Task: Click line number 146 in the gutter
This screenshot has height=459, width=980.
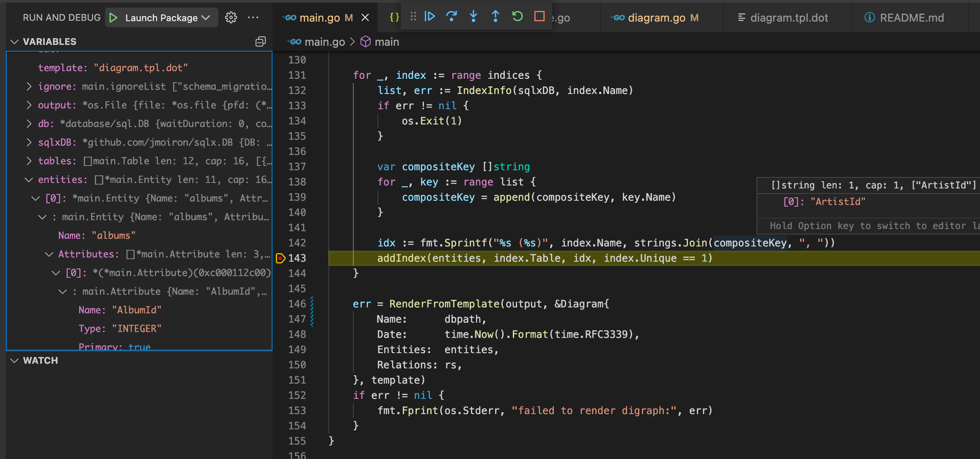Action: click(297, 304)
